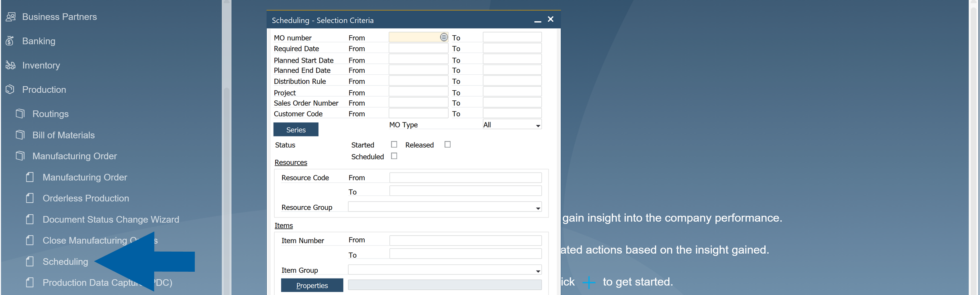Close the Scheduling Selection Criteria window
Viewport: 980px width, 295px height.
[x=551, y=19]
